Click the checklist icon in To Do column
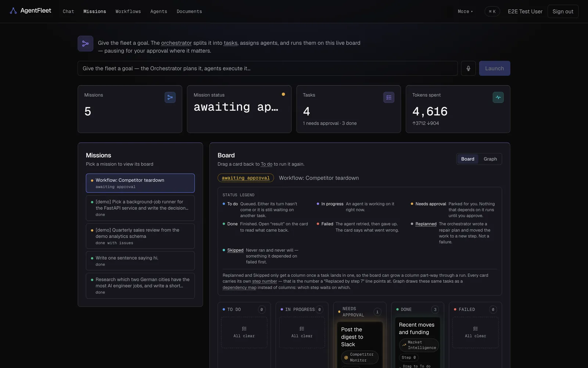The image size is (588, 368). click(244, 329)
